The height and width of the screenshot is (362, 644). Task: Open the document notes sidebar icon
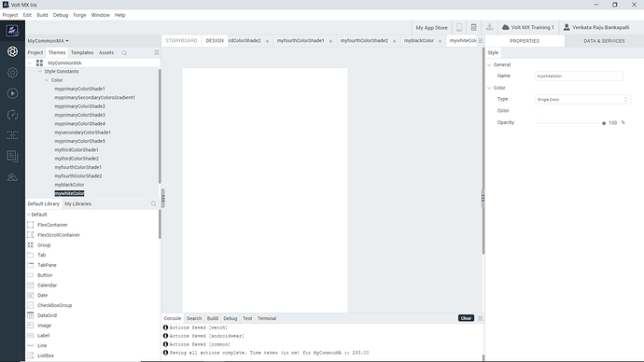pos(12,156)
